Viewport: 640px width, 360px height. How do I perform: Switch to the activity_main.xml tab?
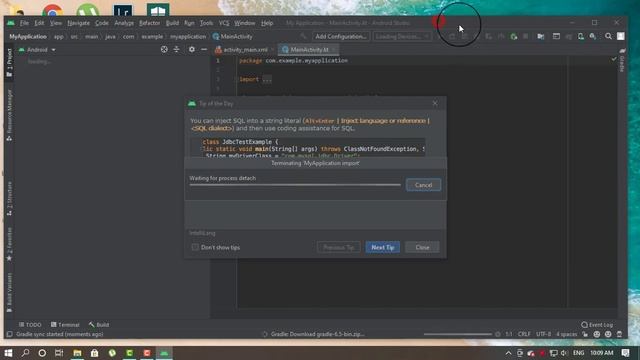[245, 49]
